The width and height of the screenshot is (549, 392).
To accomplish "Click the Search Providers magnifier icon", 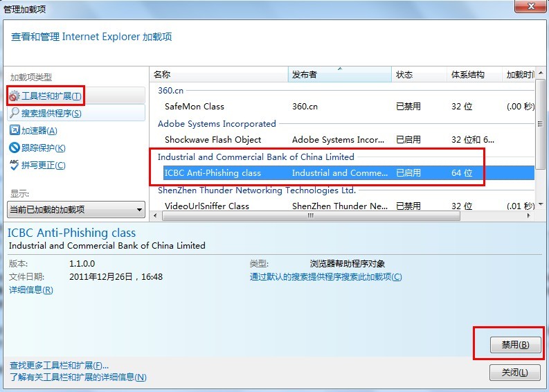I will pos(15,113).
